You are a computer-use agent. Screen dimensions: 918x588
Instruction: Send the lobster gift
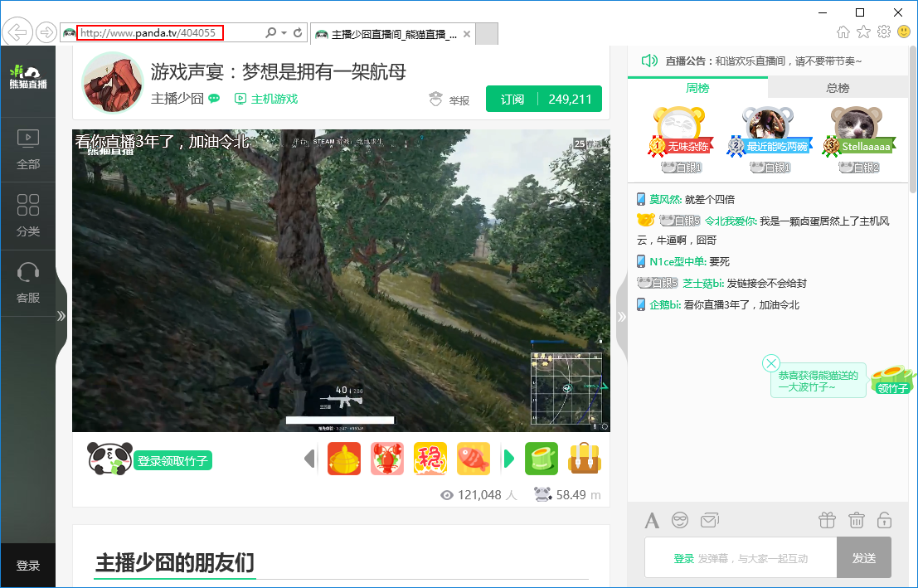387,459
